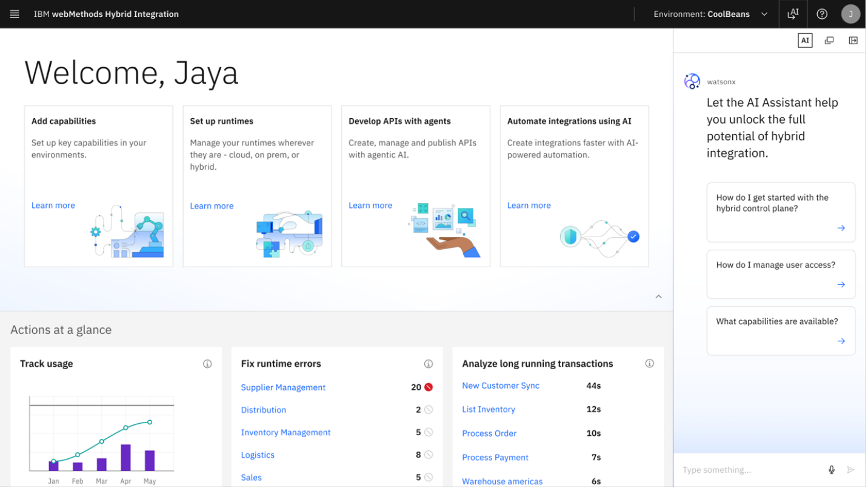Click the 10s duration for Process Order
Image resolution: width=868 pixels, height=488 pixels.
[x=593, y=434]
